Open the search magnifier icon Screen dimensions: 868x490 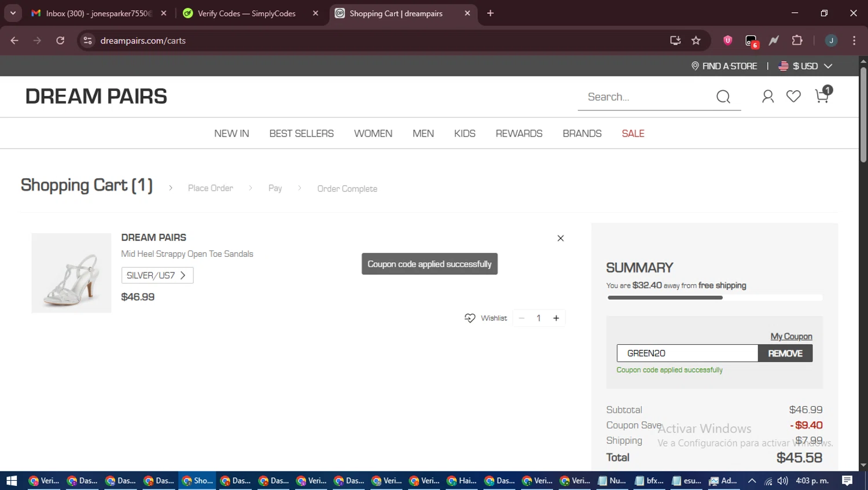tap(723, 97)
